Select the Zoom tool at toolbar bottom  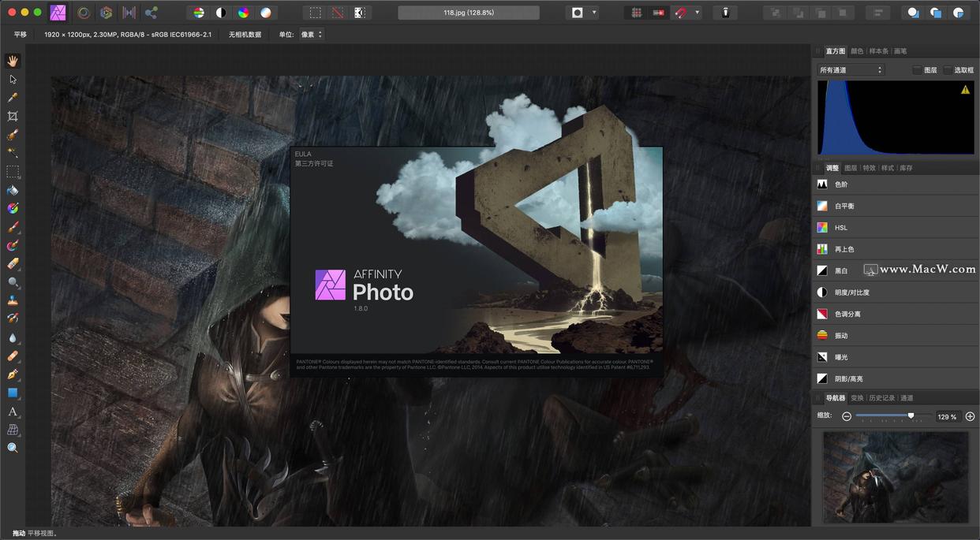13,447
